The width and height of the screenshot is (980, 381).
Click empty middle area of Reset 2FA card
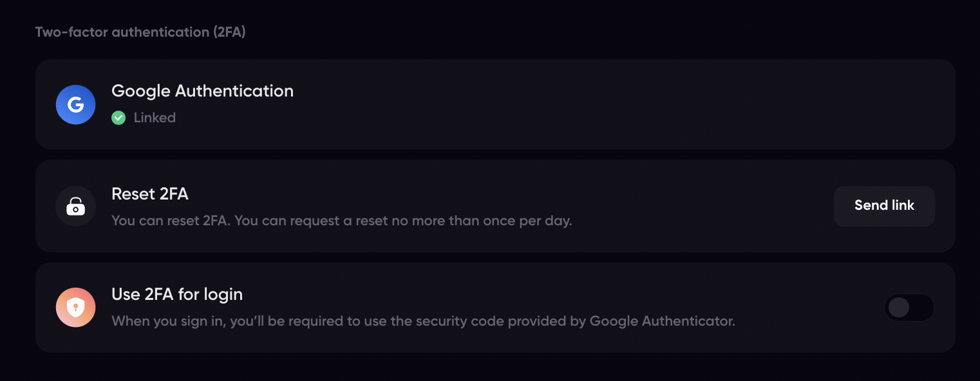(695, 206)
